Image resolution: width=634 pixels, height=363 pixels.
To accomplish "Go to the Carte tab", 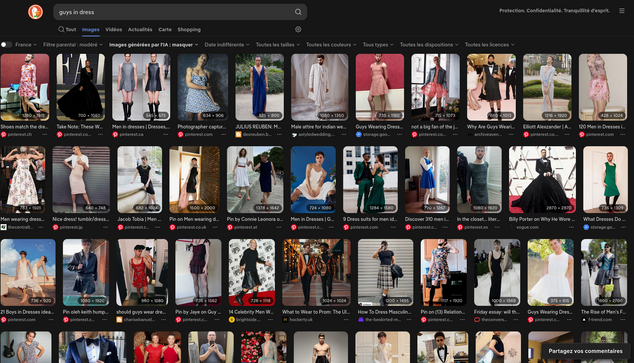I will pos(165,30).
